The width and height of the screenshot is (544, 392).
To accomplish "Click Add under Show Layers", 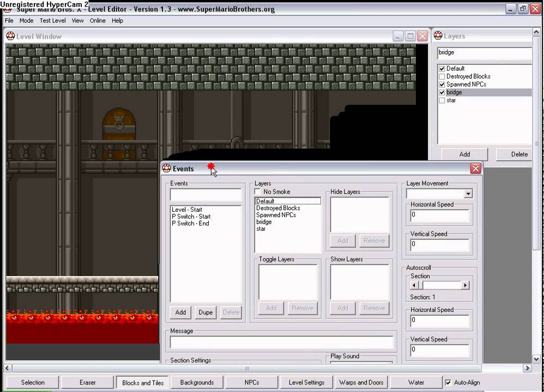I will click(342, 308).
